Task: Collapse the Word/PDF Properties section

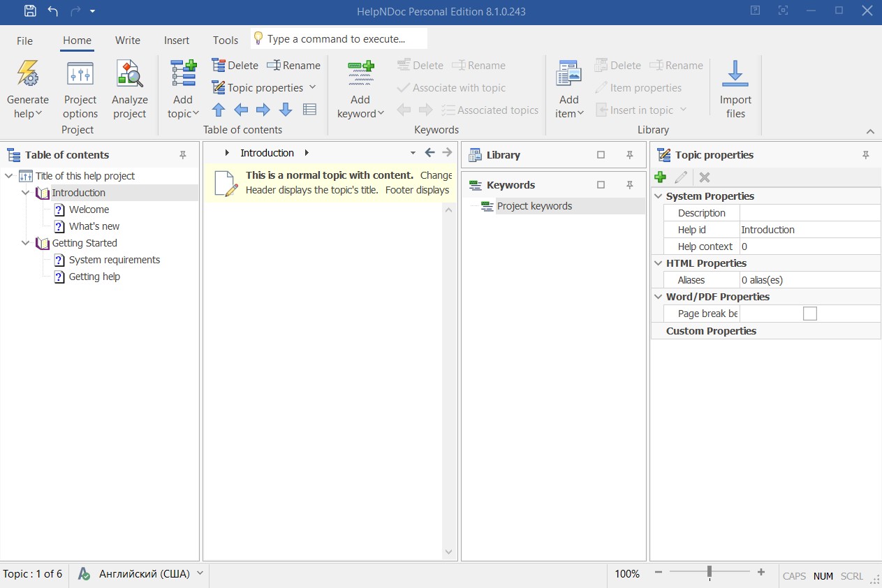Action: pos(658,297)
